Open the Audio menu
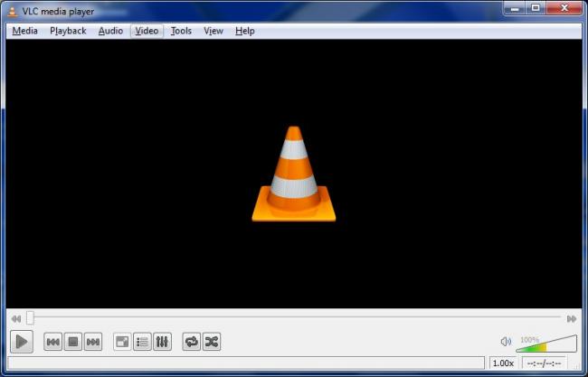The width and height of the screenshot is (588, 377). click(x=110, y=31)
